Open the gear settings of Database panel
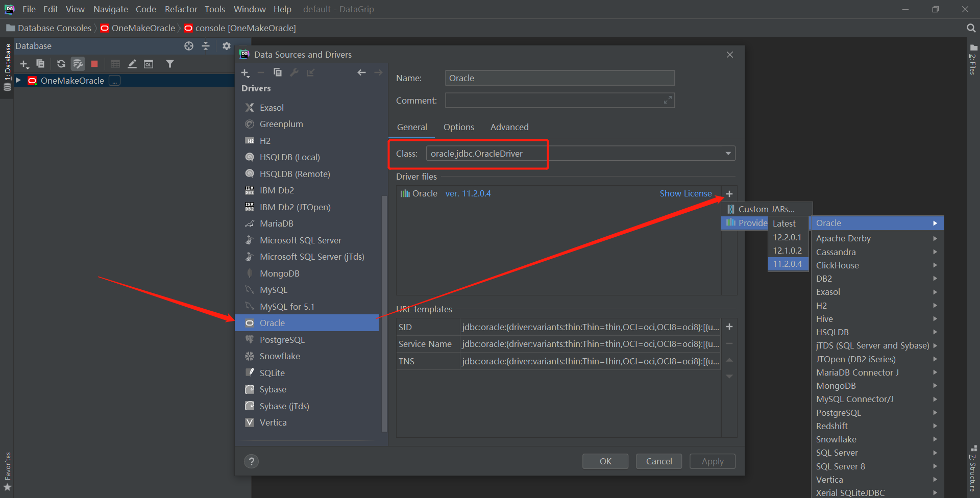Screen dimensions: 980x498 (x=227, y=46)
